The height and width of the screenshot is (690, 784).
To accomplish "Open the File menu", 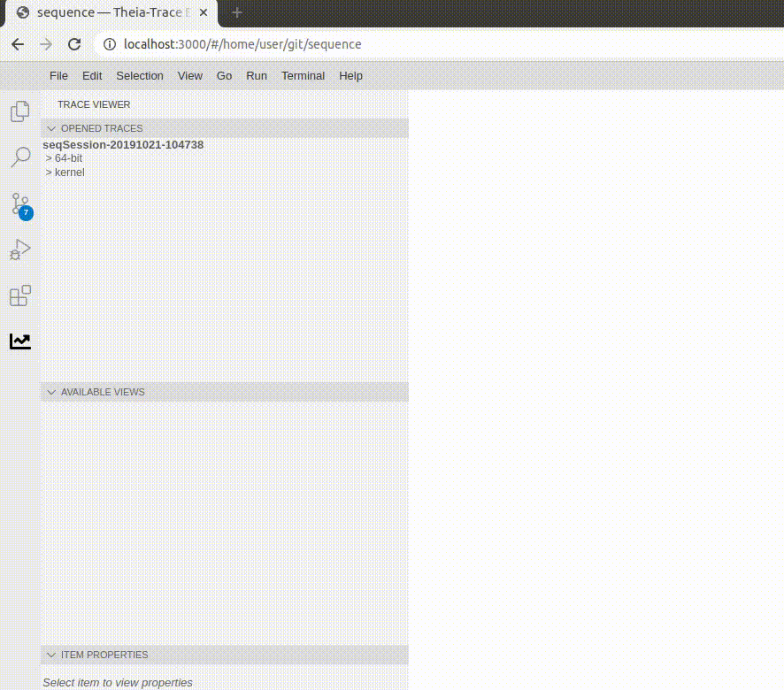I will tap(58, 76).
